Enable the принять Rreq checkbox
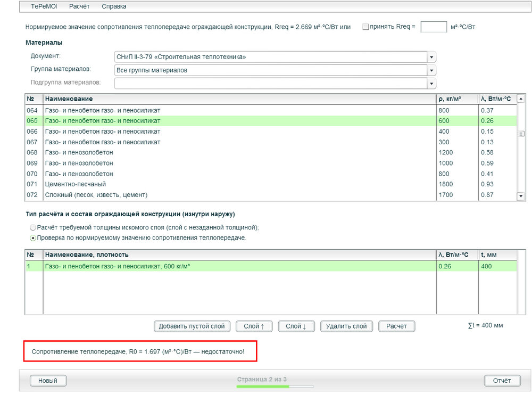 click(x=365, y=27)
